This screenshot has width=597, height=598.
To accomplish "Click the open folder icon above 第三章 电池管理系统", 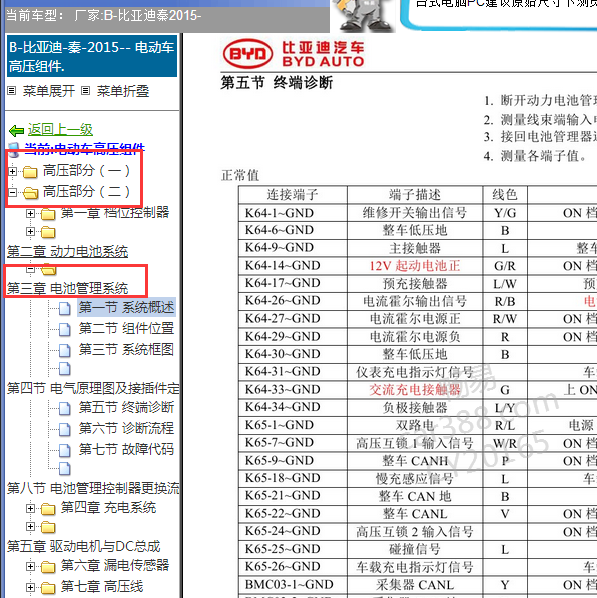I will pyautogui.click(x=48, y=270).
